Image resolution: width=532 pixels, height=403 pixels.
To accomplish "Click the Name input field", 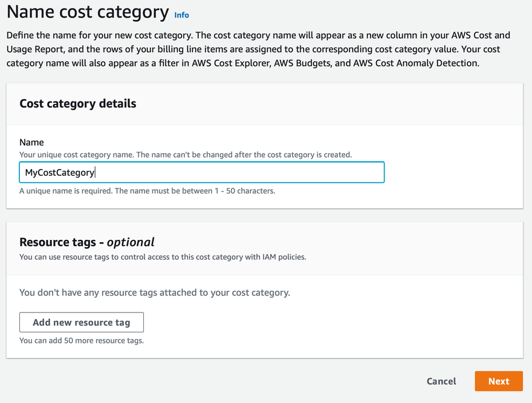I will (x=201, y=172).
